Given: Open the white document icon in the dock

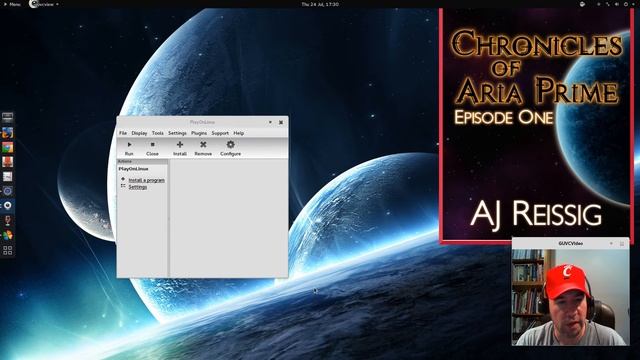Looking at the screenshot, I should tap(7, 176).
